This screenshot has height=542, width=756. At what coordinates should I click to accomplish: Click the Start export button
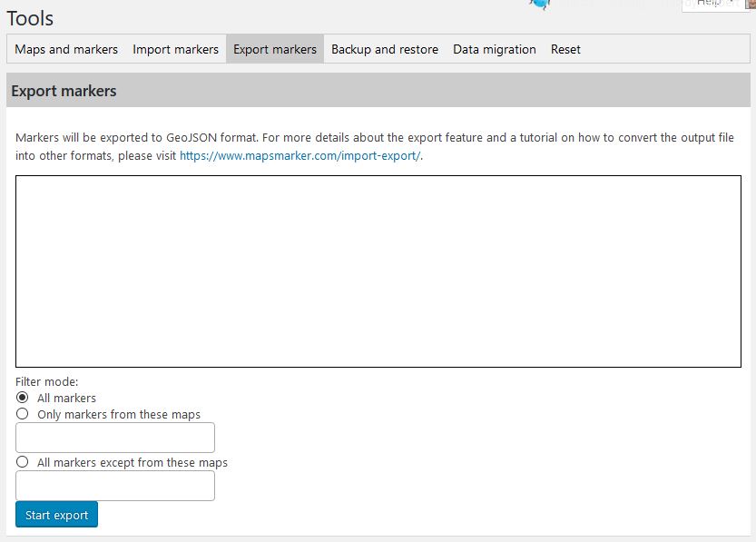(56, 515)
